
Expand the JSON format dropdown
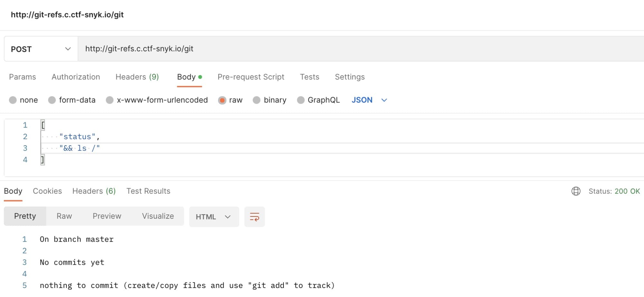tap(369, 100)
